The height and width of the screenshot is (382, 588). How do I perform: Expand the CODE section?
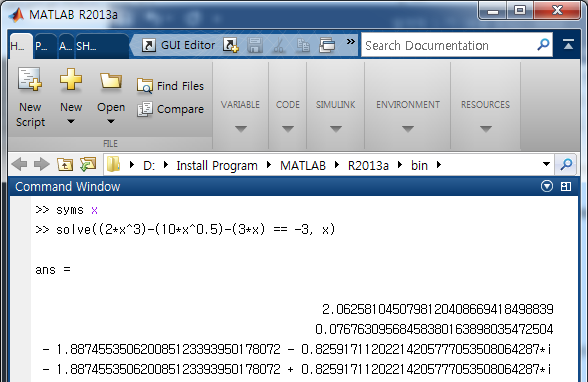[288, 129]
